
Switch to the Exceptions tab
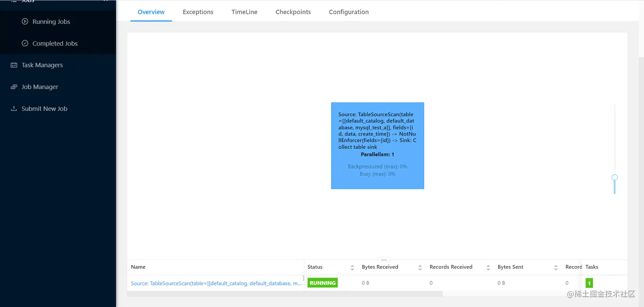[x=198, y=12]
